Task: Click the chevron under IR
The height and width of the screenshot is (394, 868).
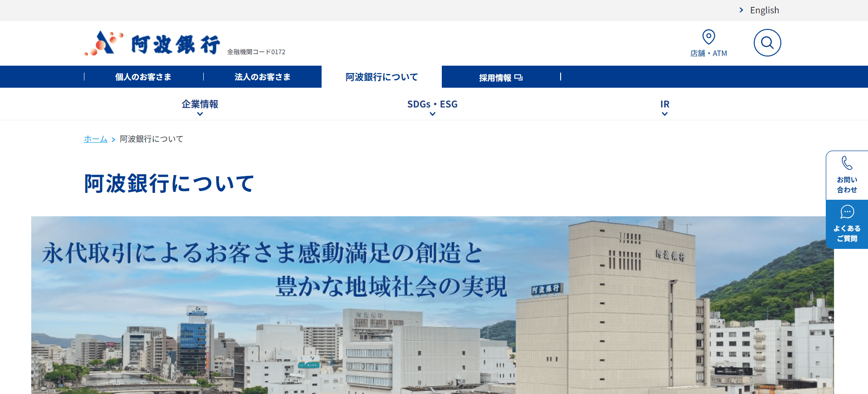Action: tap(665, 114)
